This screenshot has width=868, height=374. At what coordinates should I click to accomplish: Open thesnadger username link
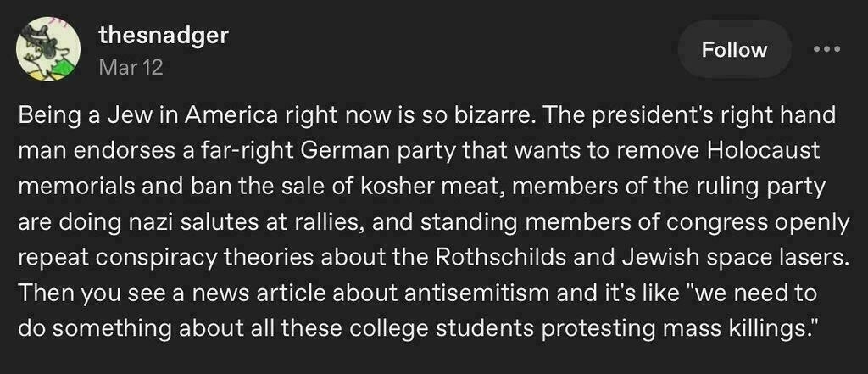tap(164, 36)
